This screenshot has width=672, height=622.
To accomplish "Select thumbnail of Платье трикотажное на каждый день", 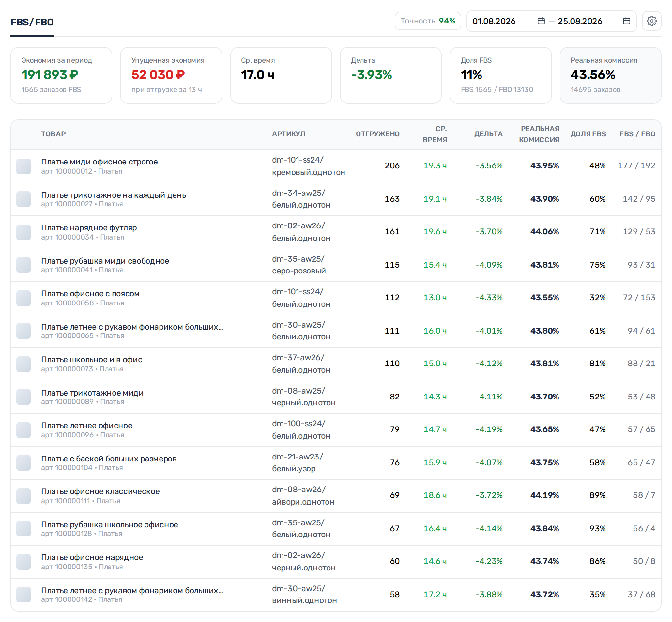I will (23, 199).
